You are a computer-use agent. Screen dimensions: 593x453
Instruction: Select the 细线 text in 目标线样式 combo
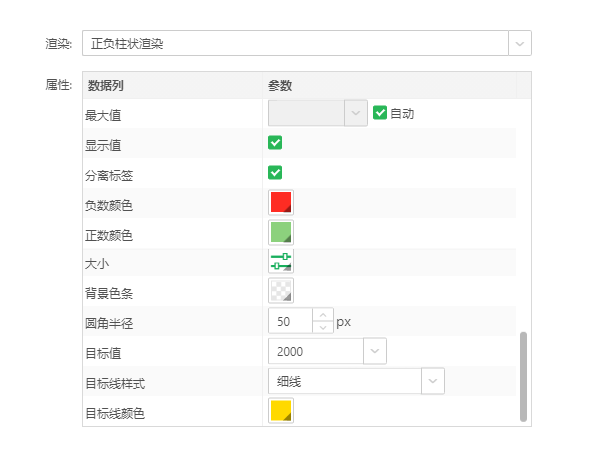click(289, 381)
